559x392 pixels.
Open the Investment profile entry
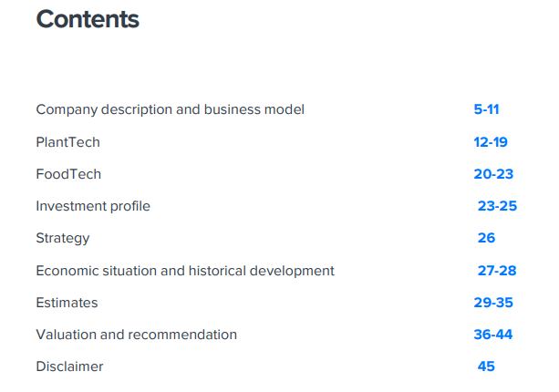tap(93, 206)
